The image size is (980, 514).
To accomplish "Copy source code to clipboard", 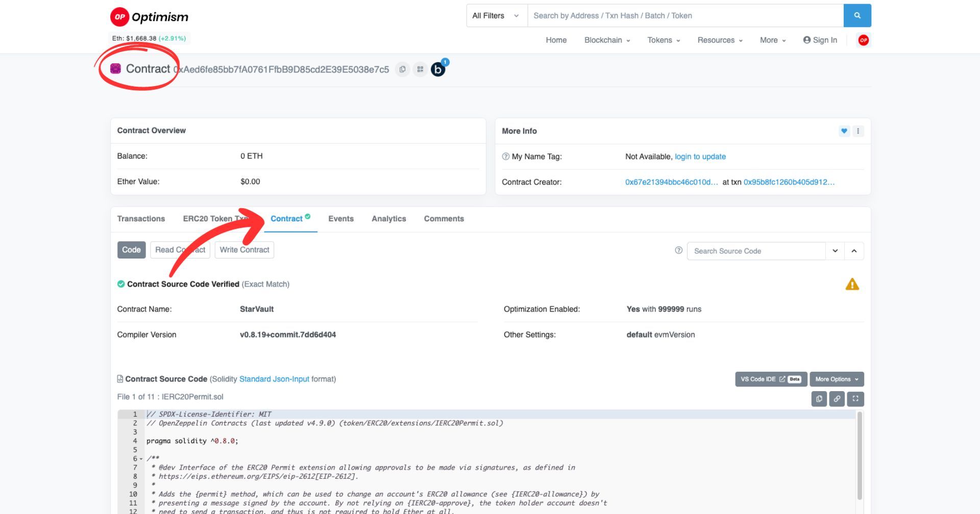I will [819, 399].
